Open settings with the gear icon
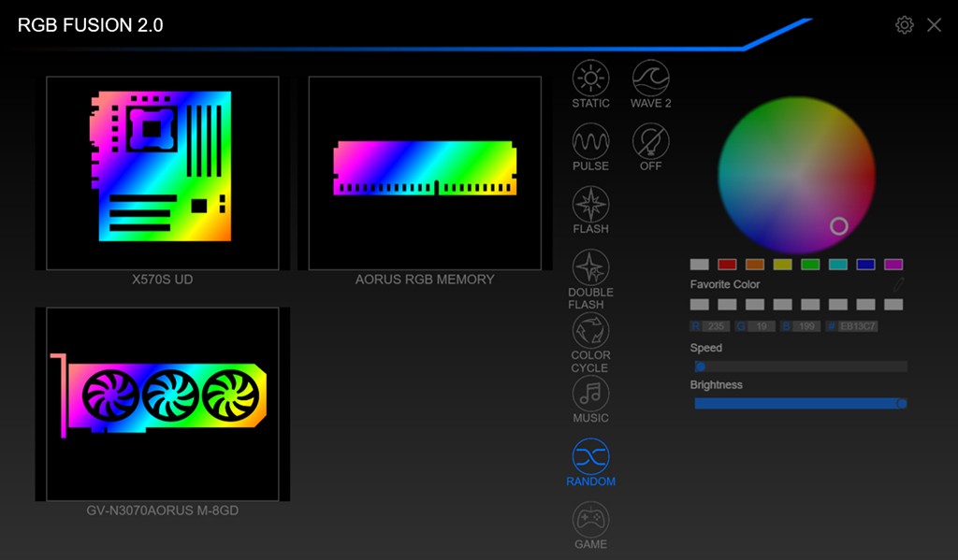Image resolution: width=958 pixels, height=560 pixels. (904, 25)
